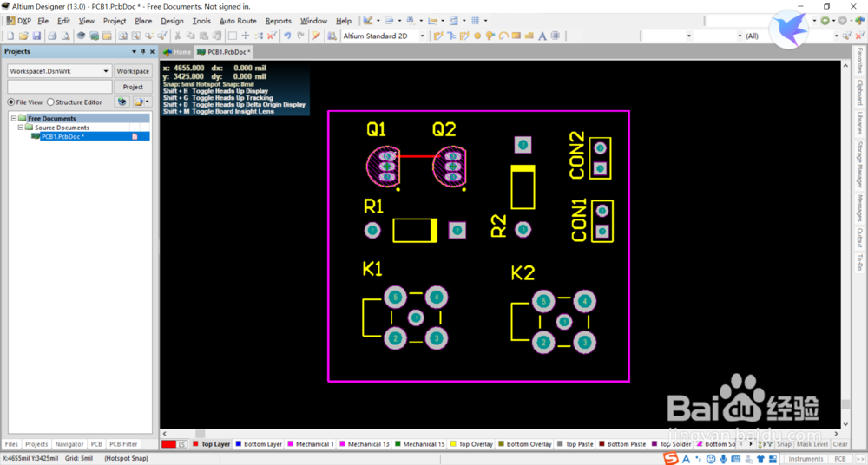This screenshot has width=868, height=465.
Task: Click the interactive routing tool
Action: pyautogui.click(x=438, y=36)
